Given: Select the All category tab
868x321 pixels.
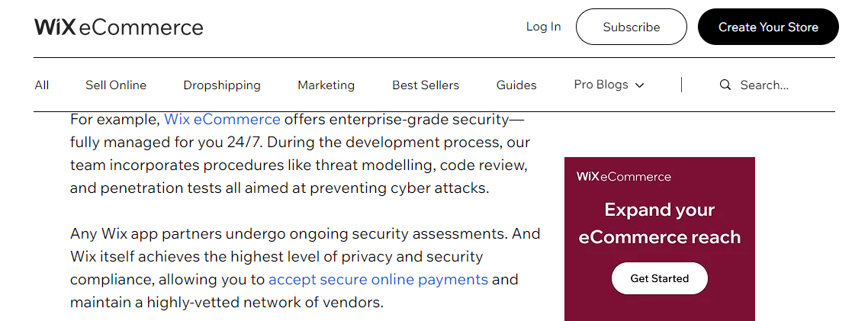Looking at the screenshot, I should pos(42,85).
